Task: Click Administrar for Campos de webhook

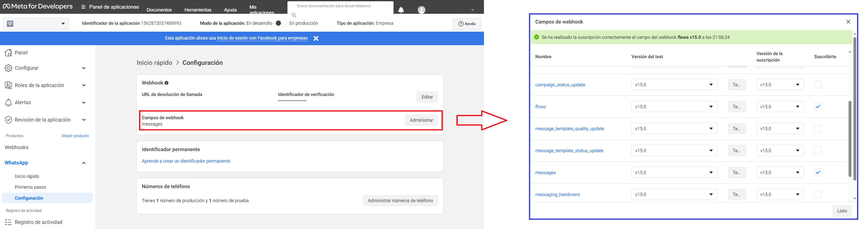Action: [x=421, y=120]
